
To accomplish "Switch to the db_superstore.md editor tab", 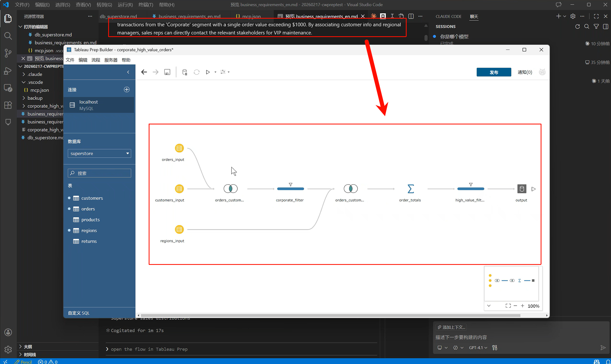I will click(118, 17).
